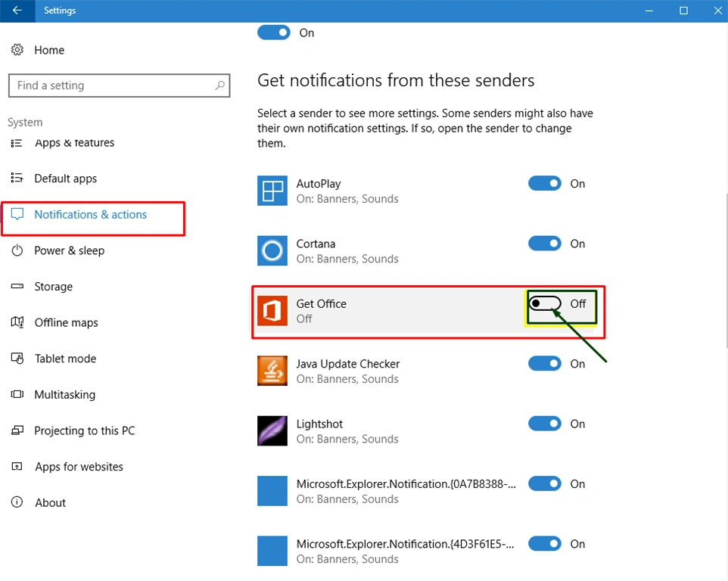Click the 'System' category label
The height and width of the screenshot is (581, 728).
click(25, 123)
